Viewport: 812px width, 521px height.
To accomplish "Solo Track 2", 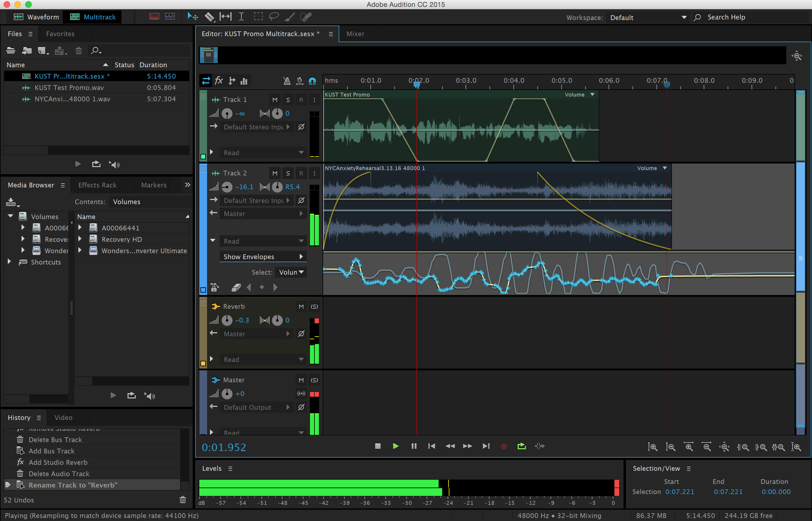I will pos(288,173).
